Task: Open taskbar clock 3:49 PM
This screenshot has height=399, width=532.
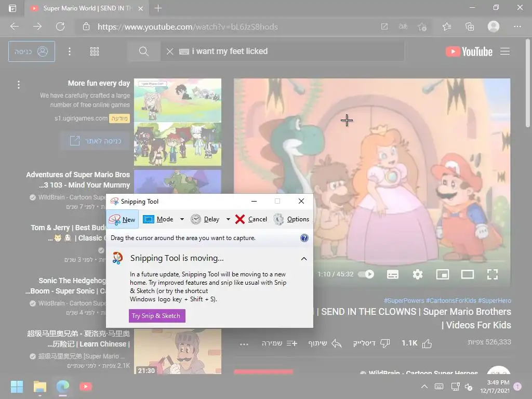Action: coord(495,387)
